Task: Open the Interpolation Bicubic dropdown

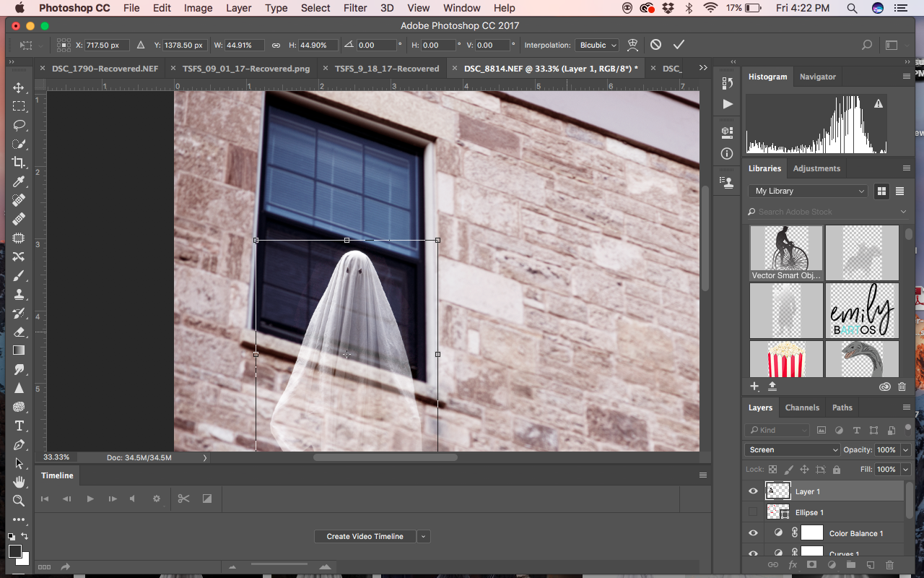Action: (x=598, y=45)
